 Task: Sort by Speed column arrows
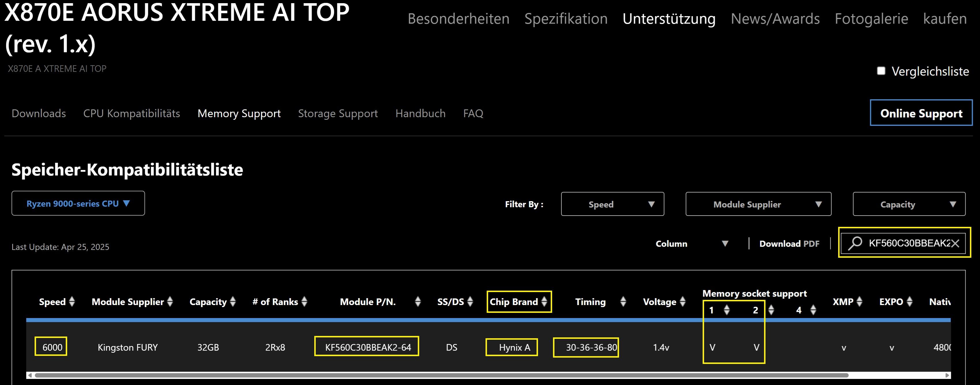click(72, 302)
